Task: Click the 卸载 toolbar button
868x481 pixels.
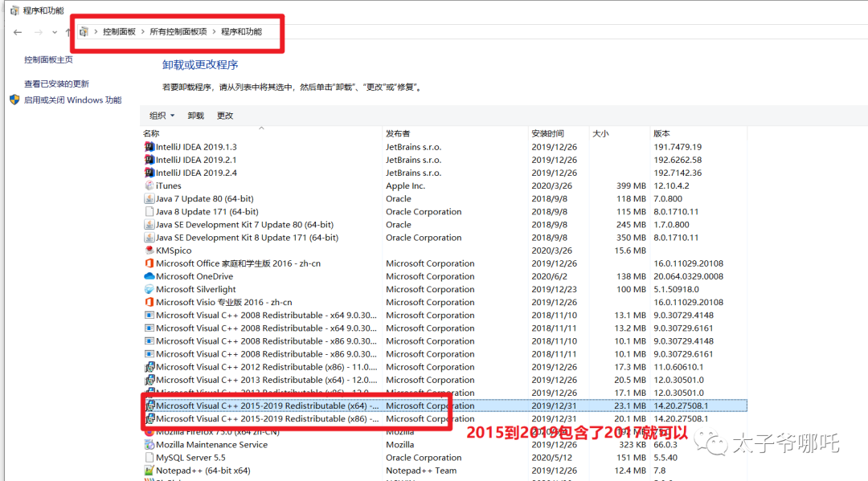Action: 195,116
